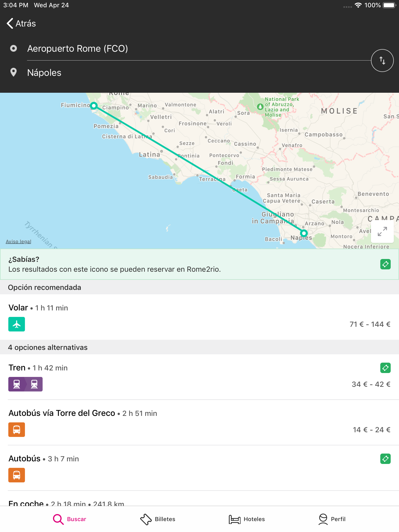The width and height of the screenshot is (399, 532).
Task: Switch to the Billetes tab
Action: coord(158,519)
